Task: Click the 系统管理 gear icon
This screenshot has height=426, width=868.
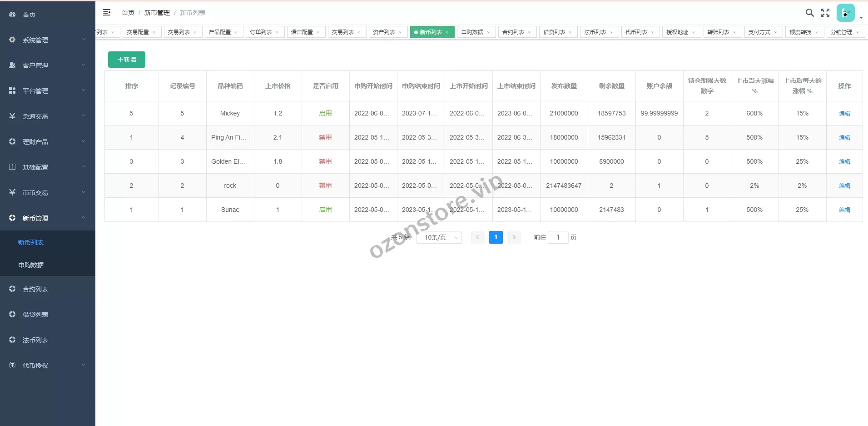Action: point(12,40)
